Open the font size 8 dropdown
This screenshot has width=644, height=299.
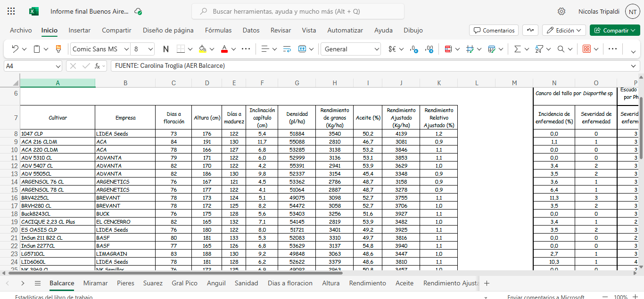click(x=150, y=49)
